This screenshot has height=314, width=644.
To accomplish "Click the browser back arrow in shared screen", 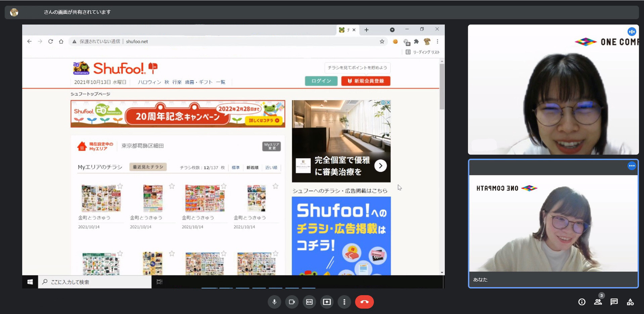I will (x=30, y=41).
